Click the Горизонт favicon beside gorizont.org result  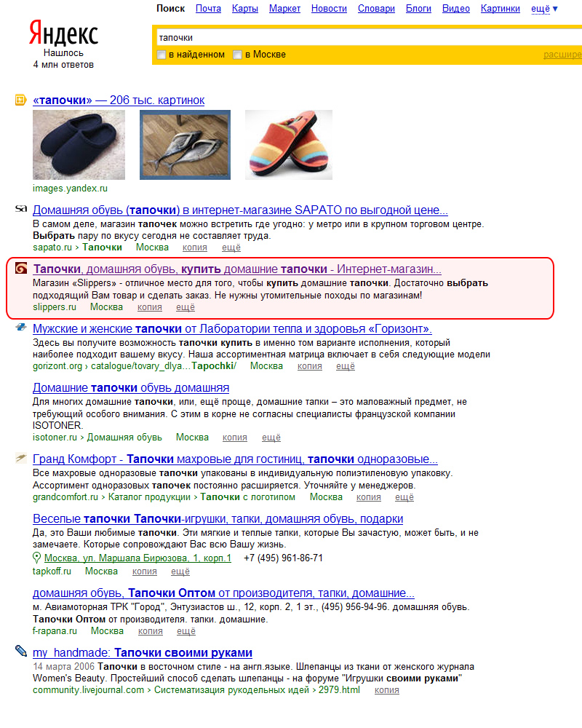click(21, 327)
